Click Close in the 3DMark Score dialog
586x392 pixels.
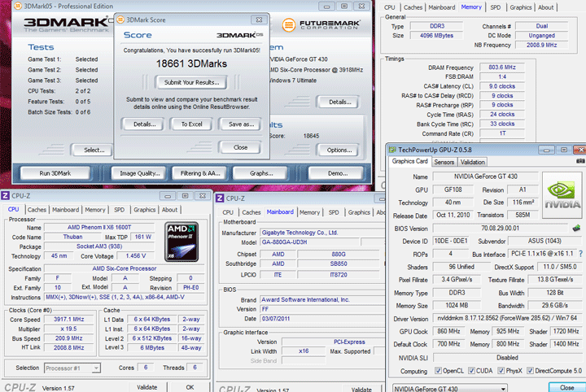[240, 147]
